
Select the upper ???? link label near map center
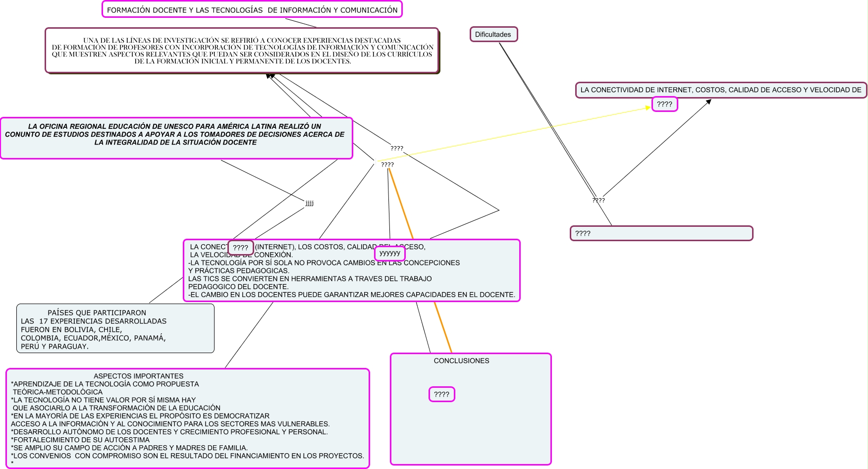click(x=397, y=148)
